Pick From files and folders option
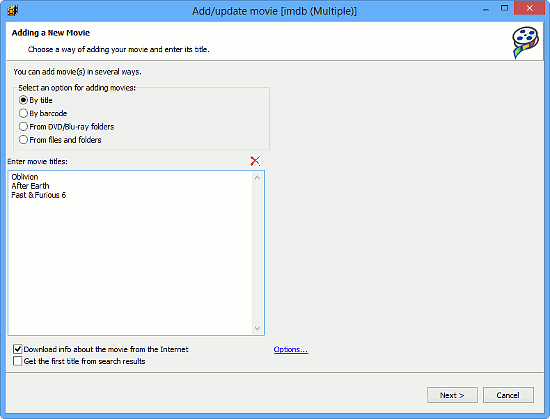Image resolution: width=550 pixels, height=419 pixels. (x=23, y=140)
